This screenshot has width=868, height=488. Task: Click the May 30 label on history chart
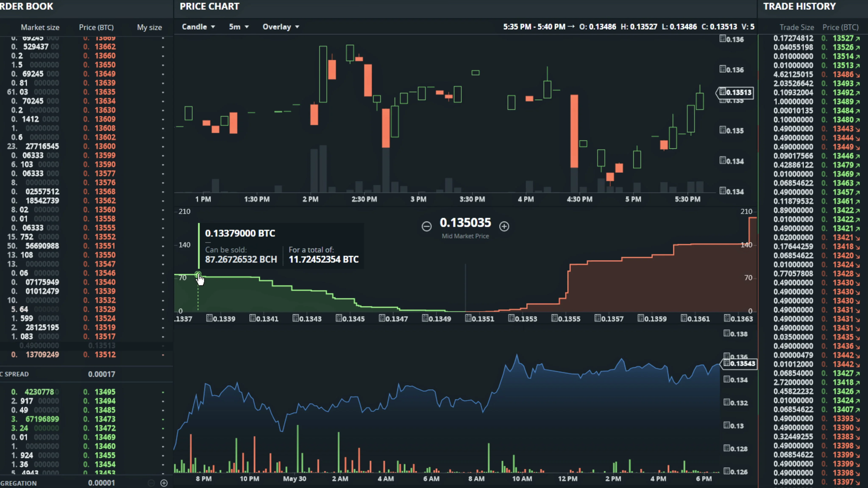coord(295,479)
